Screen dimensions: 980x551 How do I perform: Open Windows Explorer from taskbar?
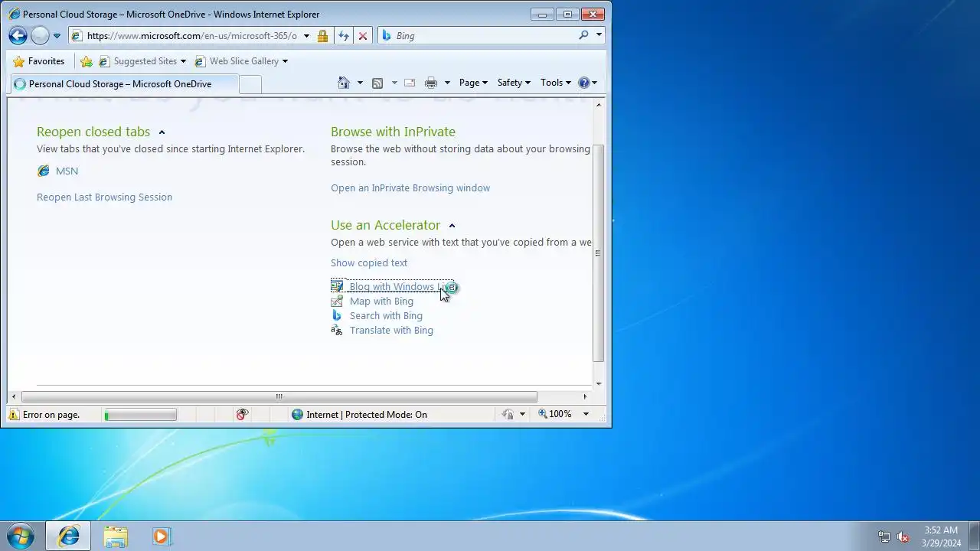tap(116, 536)
